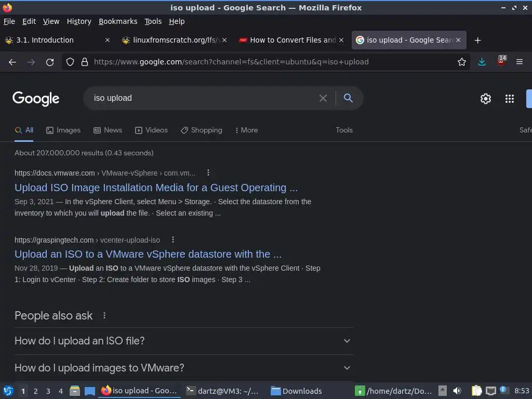Open the History menu
Image resolution: width=532 pixels, height=399 pixels.
[79, 21]
